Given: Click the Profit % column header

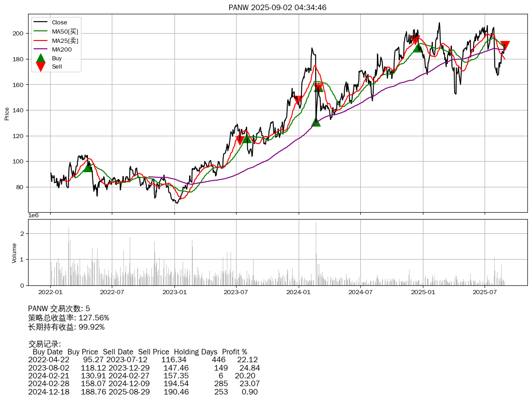Looking at the screenshot, I should (x=234, y=352).
